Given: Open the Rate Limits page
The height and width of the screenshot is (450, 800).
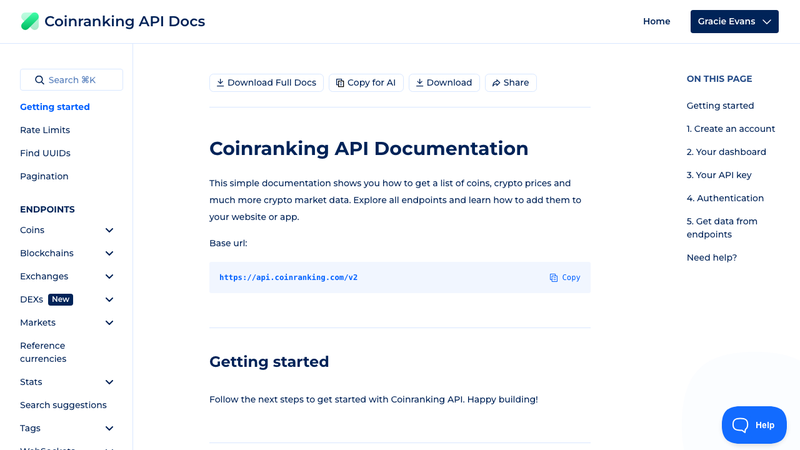Looking at the screenshot, I should pyautogui.click(x=45, y=130).
